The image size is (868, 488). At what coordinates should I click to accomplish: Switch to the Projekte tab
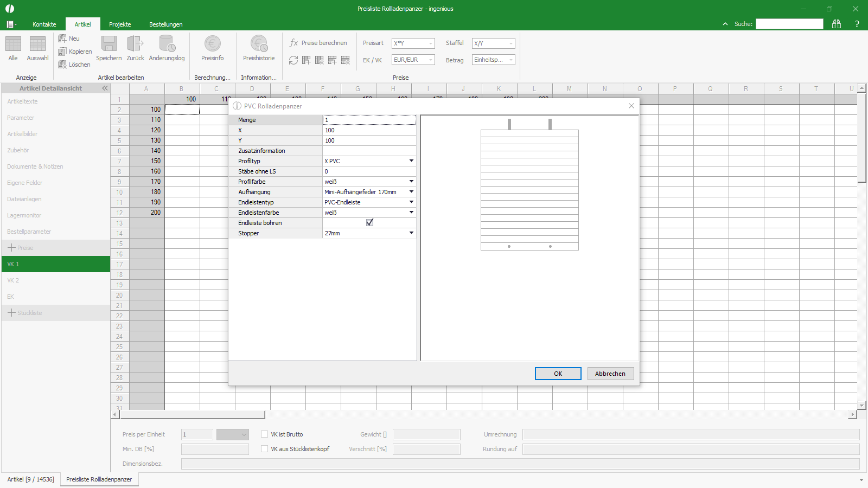coord(120,24)
